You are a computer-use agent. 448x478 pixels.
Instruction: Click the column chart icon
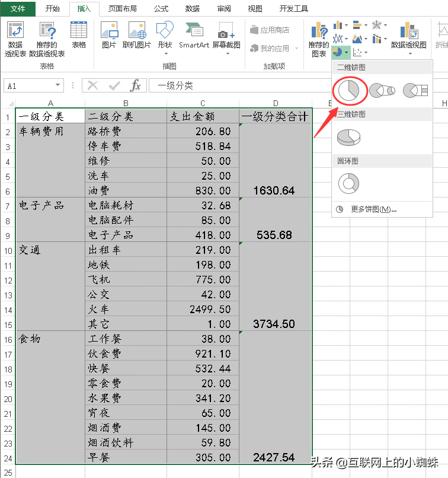(337, 25)
